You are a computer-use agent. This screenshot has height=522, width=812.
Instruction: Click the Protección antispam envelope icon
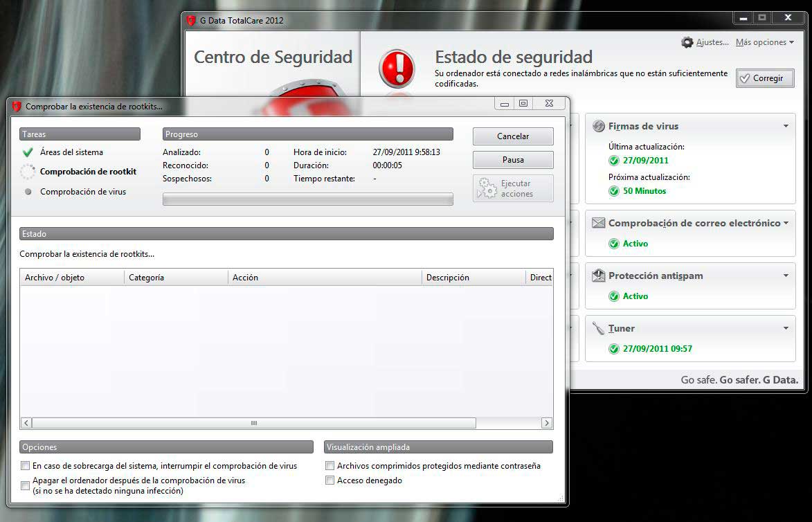(x=598, y=276)
